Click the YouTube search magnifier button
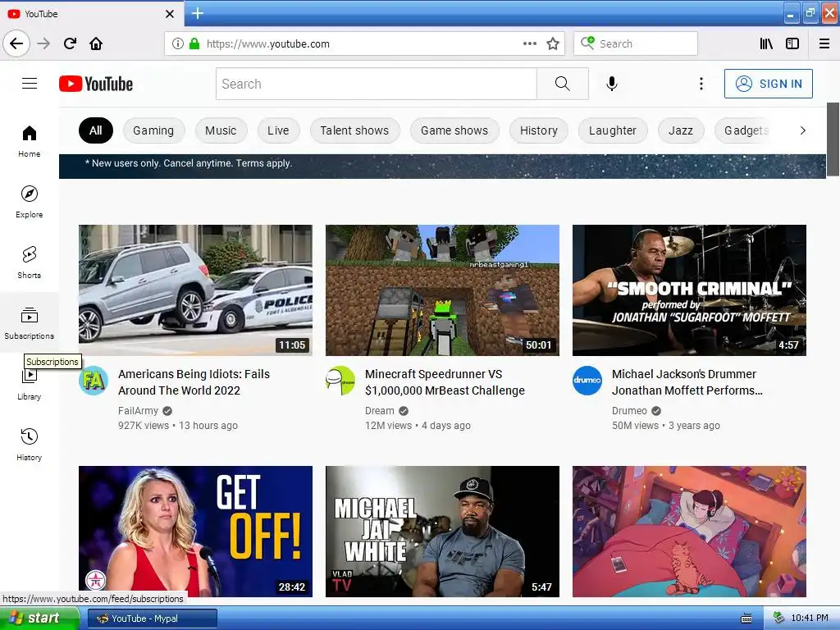The height and width of the screenshot is (630, 840). pyautogui.click(x=563, y=84)
